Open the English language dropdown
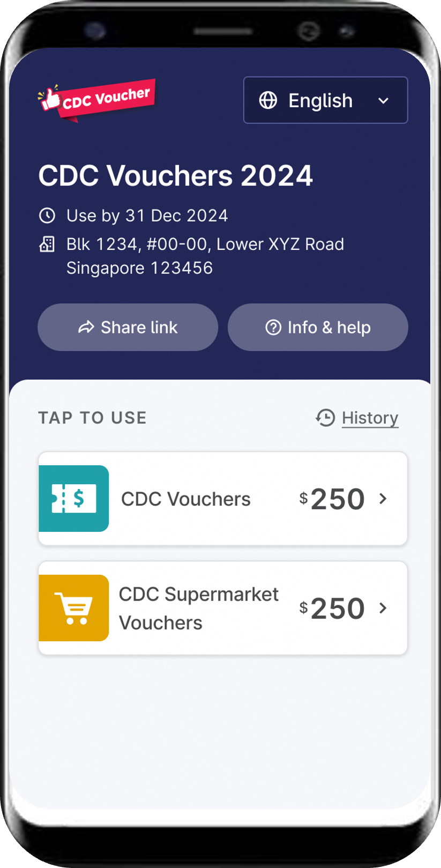Screen dimensions: 441x868 (x=326, y=100)
